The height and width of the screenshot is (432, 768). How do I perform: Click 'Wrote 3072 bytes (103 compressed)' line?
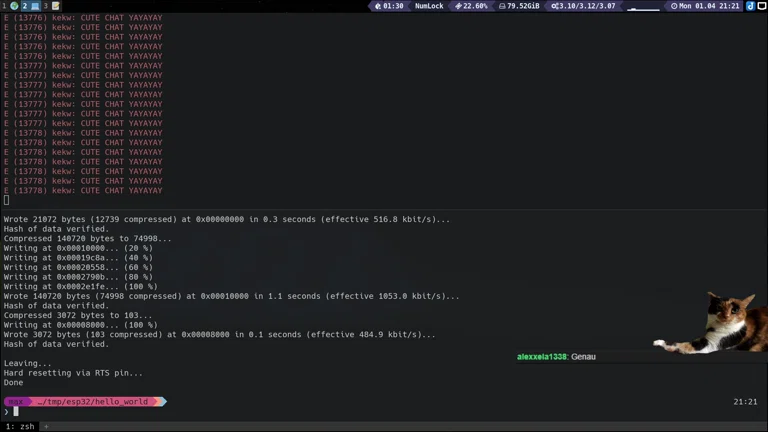click(x=219, y=335)
